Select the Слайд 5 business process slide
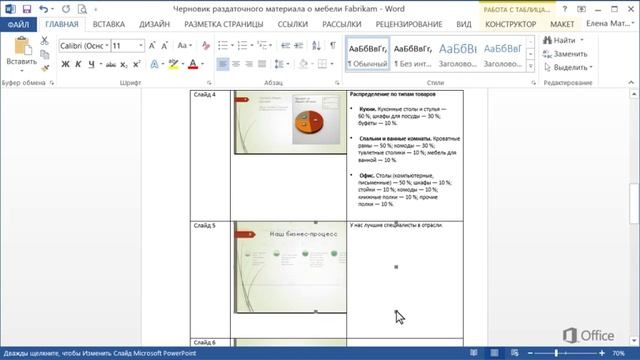 [290, 267]
